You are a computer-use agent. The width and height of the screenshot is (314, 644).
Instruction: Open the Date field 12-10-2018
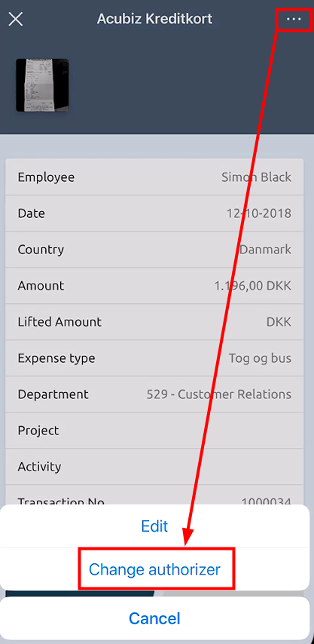(154, 213)
